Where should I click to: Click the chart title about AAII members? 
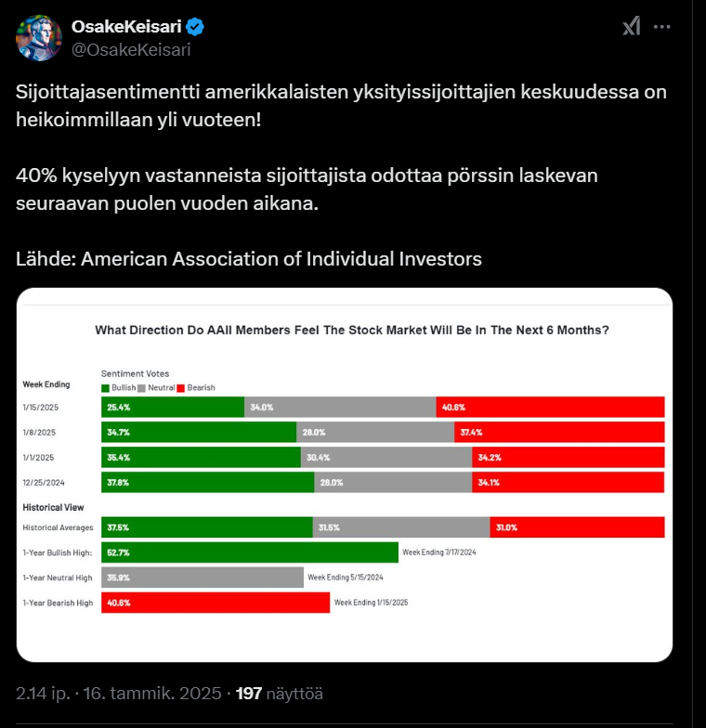click(x=352, y=331)
